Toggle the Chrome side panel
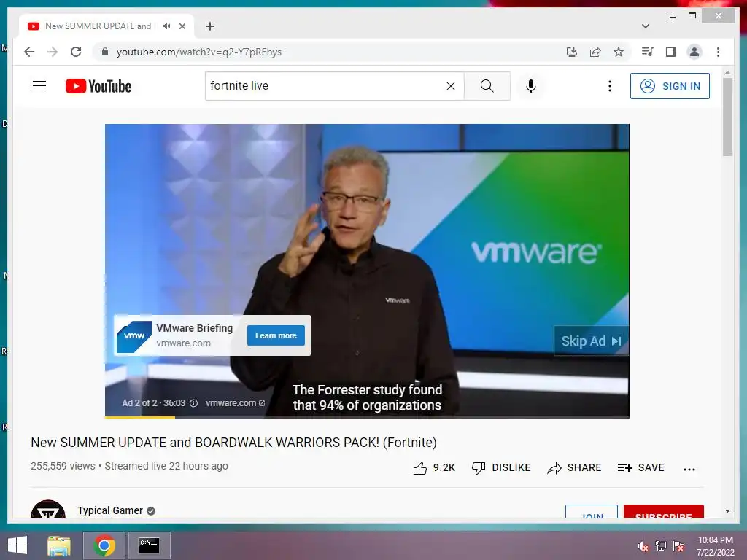 (671, 52)
